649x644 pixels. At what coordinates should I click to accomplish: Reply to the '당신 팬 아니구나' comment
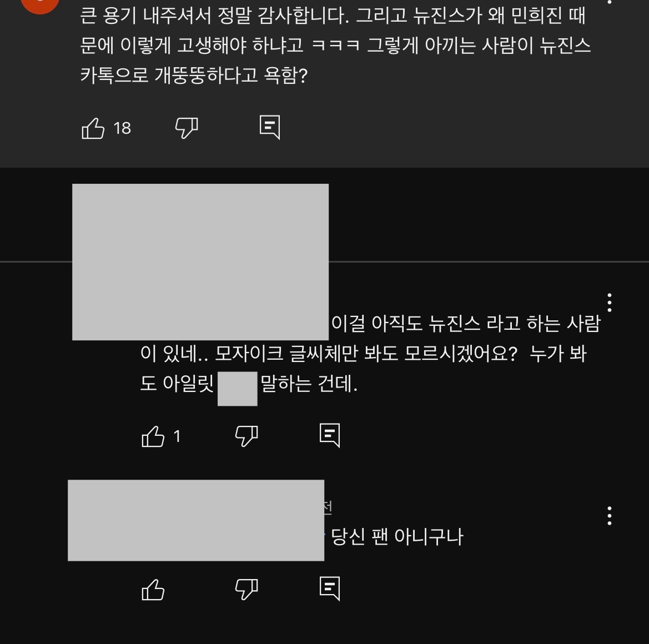[330, 588]
